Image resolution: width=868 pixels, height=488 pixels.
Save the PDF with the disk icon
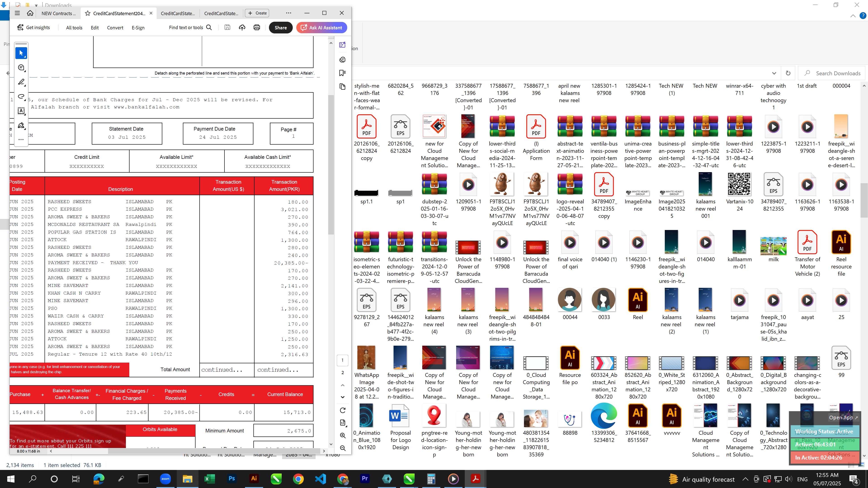pyautogui.click(x=227, y=28)
